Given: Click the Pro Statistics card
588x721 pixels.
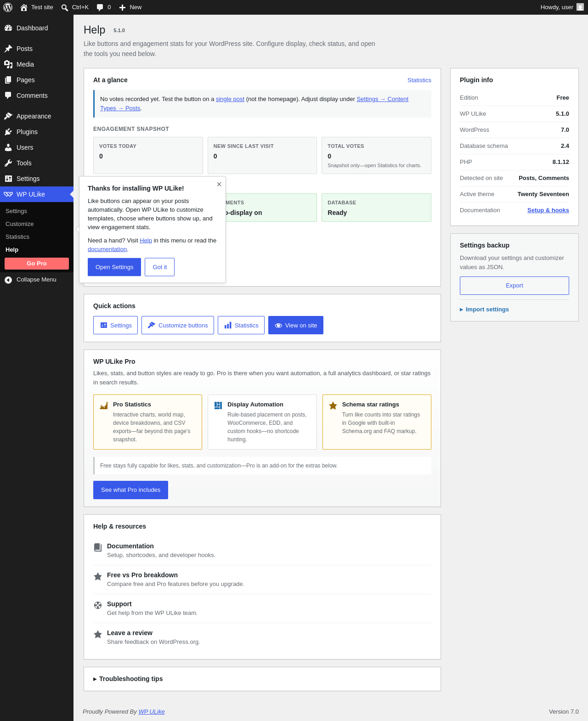Looking at the screenshot, I should click(x=148, y=422).
